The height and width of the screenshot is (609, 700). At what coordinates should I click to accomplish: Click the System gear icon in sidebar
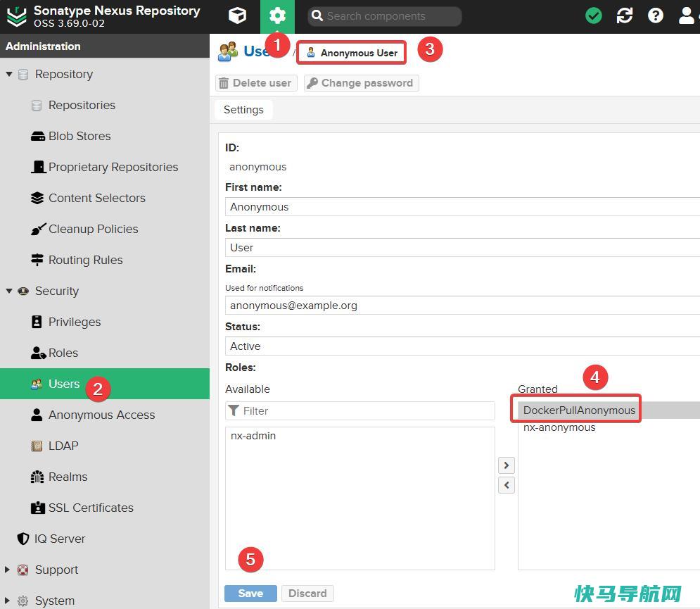point(23,601)
